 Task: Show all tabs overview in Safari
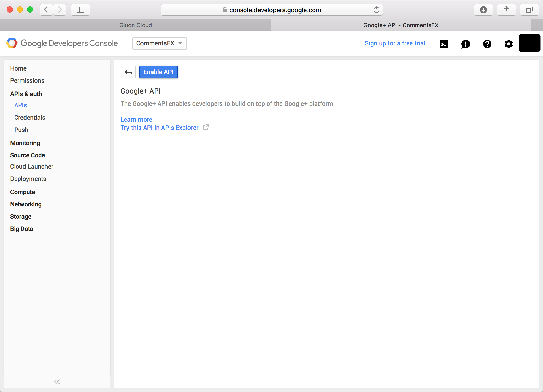click(x=529, y=10)
